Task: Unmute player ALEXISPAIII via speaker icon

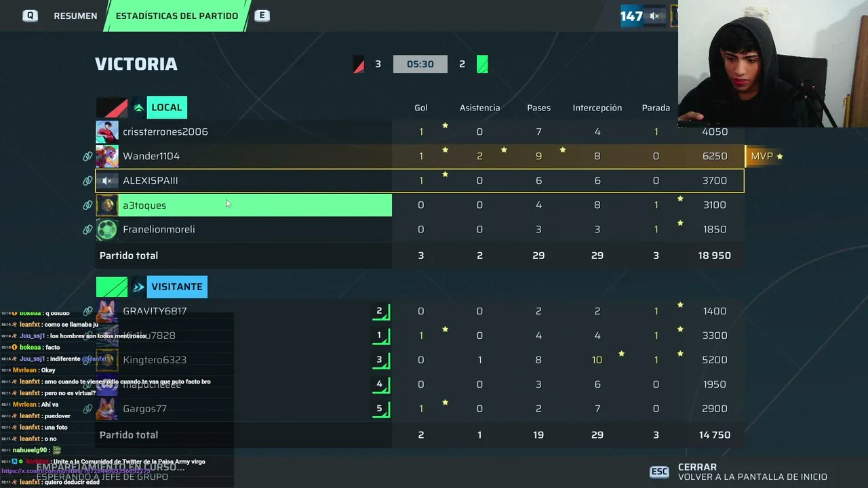Action: (106, 181)
